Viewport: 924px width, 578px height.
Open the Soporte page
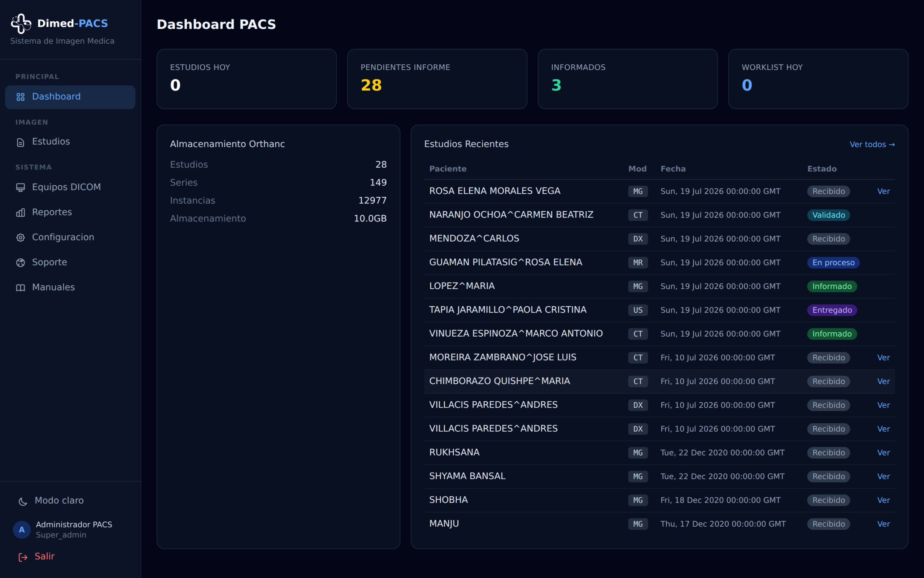click(x=70, y=262)
